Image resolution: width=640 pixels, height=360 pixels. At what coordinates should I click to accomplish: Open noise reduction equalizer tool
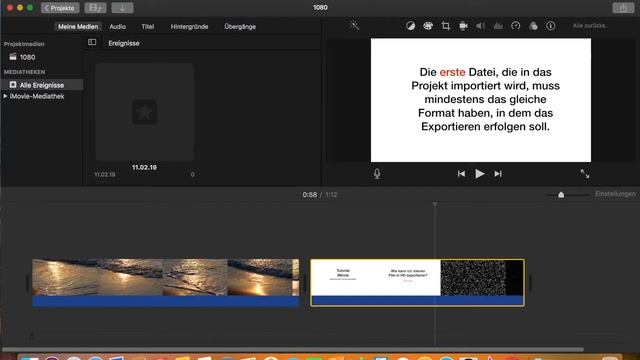pos(498,26)
